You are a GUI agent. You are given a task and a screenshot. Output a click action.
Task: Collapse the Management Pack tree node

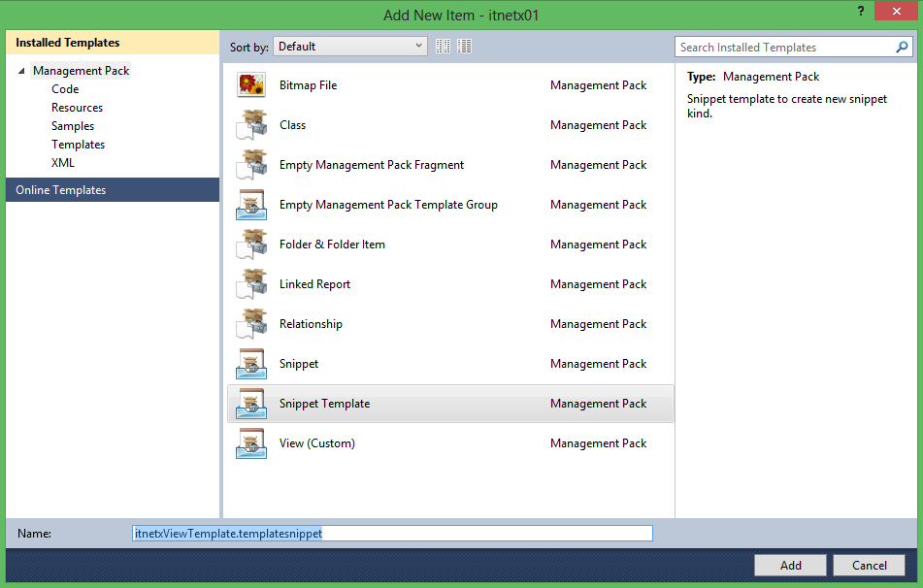coord(21,71)
